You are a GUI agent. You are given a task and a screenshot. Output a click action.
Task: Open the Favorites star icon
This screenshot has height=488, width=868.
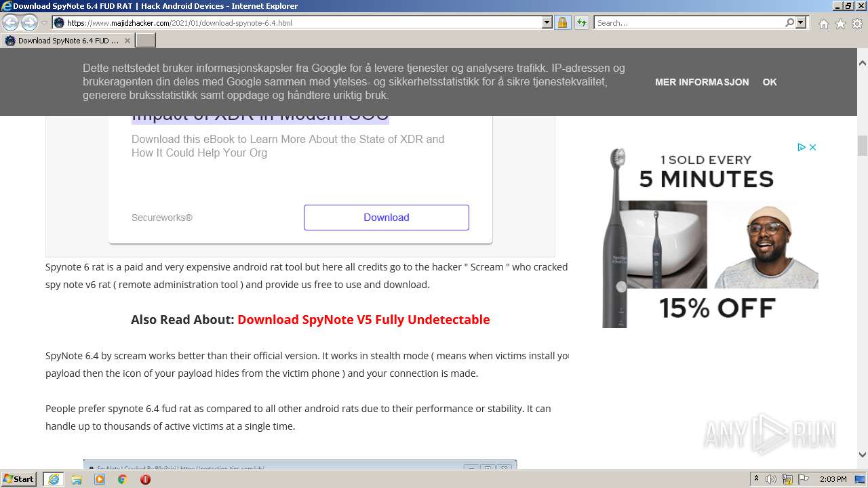(840, 24)
